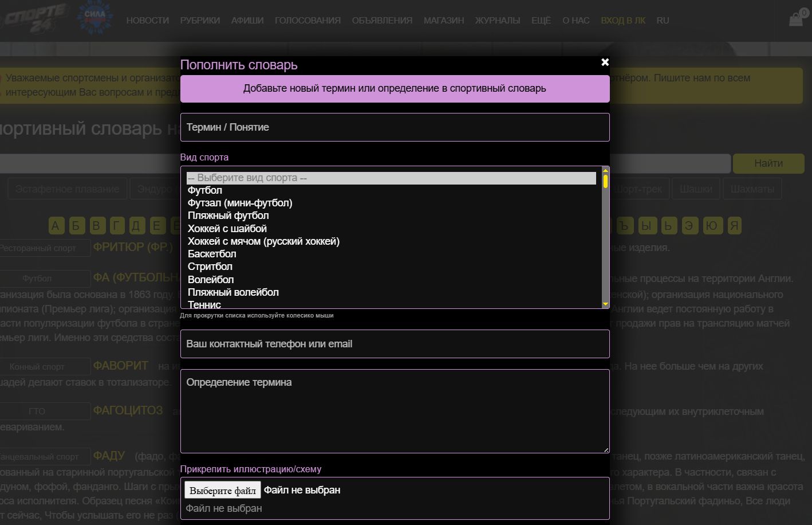Screen dimensions: 812x525
Task: Choose letter Г in alphabet index
Action: (116, 226)
